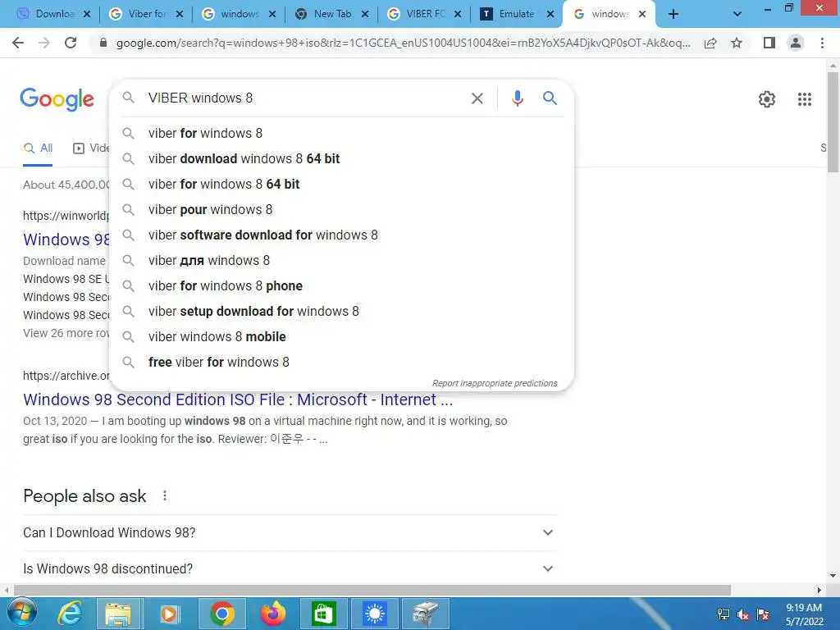Launch Internet Explorer from taskbar
The image size is (840, 630).
(70, 614)
